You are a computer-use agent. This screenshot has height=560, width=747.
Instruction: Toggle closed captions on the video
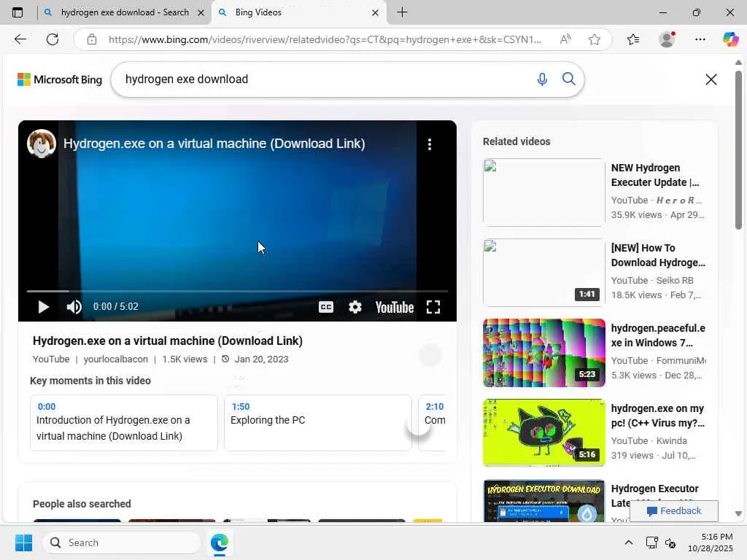click(x=326, y=307)
